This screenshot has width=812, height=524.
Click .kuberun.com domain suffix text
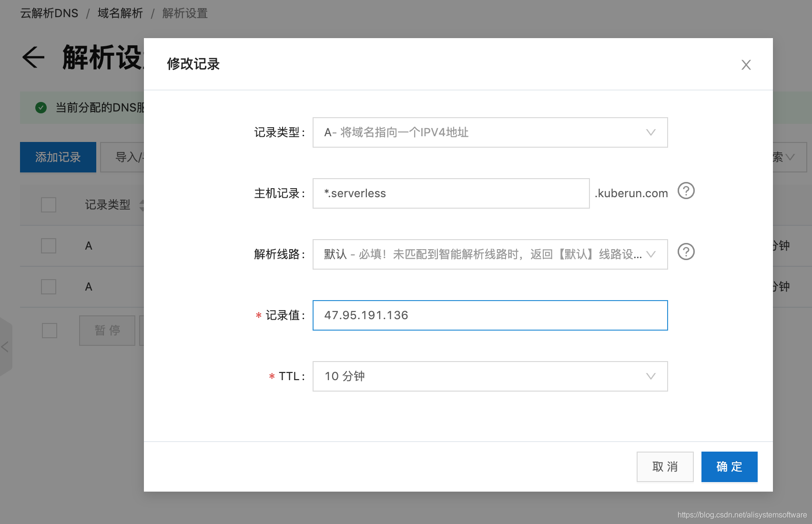pos(631,193)
